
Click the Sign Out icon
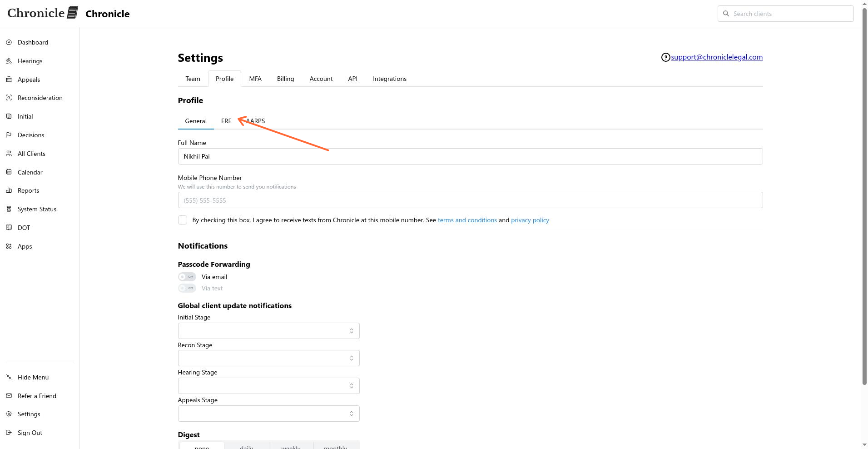click(x=9, y=433)
